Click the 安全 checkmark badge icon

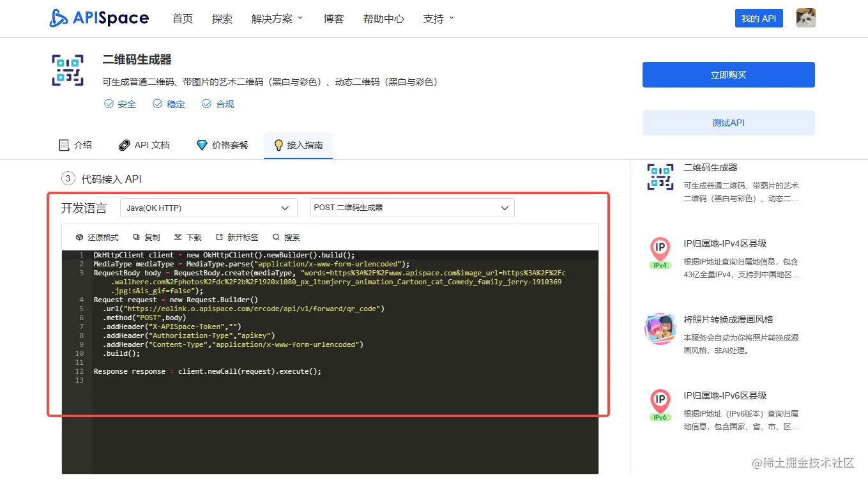(x=109, y=103)
